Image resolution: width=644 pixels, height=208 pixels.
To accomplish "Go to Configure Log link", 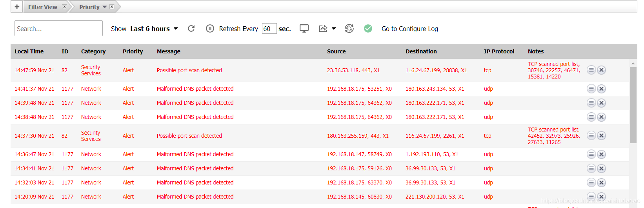I will 410,29.
